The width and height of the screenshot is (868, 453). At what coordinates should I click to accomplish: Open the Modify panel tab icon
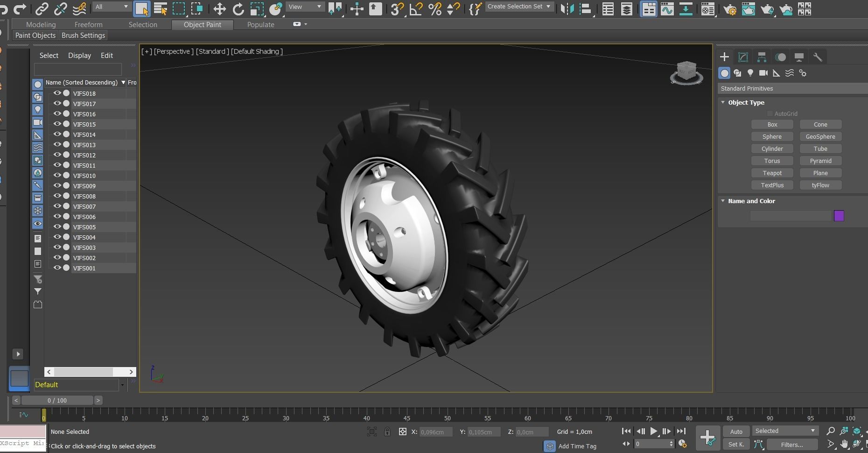(743, 57)
